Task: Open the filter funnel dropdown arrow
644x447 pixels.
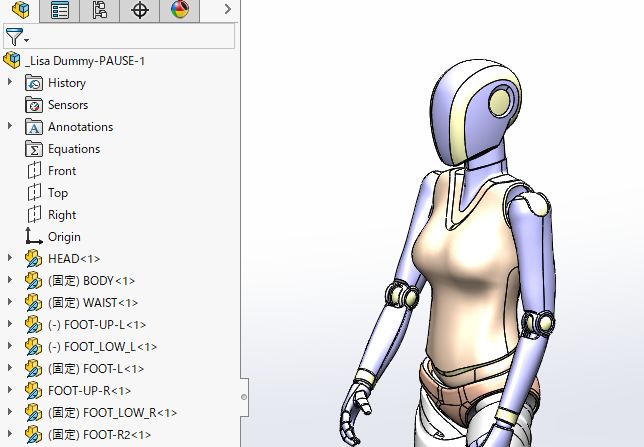Action: (27, 40)
